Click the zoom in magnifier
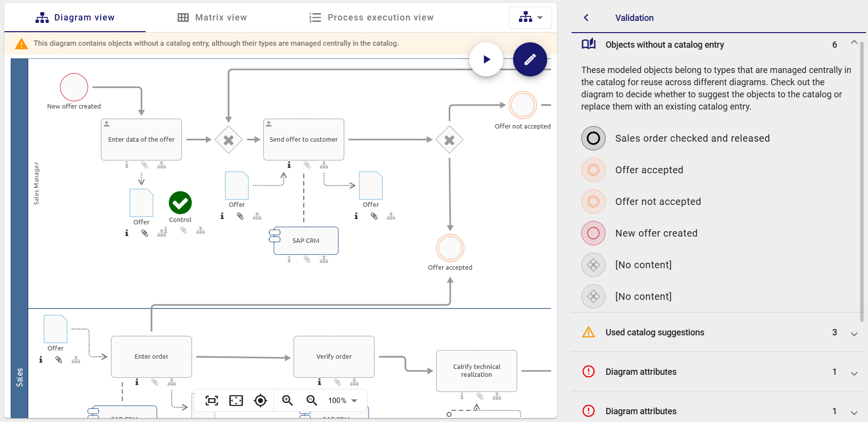 point(288,401)
